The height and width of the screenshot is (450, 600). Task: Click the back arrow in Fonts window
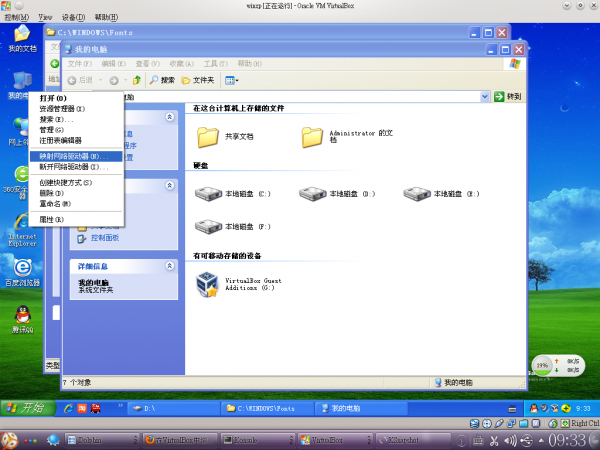point(55,64)
